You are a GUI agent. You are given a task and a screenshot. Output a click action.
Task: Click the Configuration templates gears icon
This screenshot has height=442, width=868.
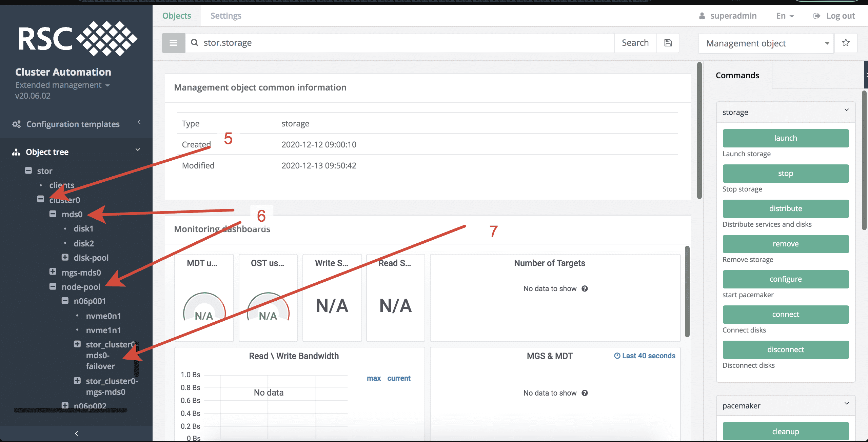pyautogui.click(x=16, y=124)
